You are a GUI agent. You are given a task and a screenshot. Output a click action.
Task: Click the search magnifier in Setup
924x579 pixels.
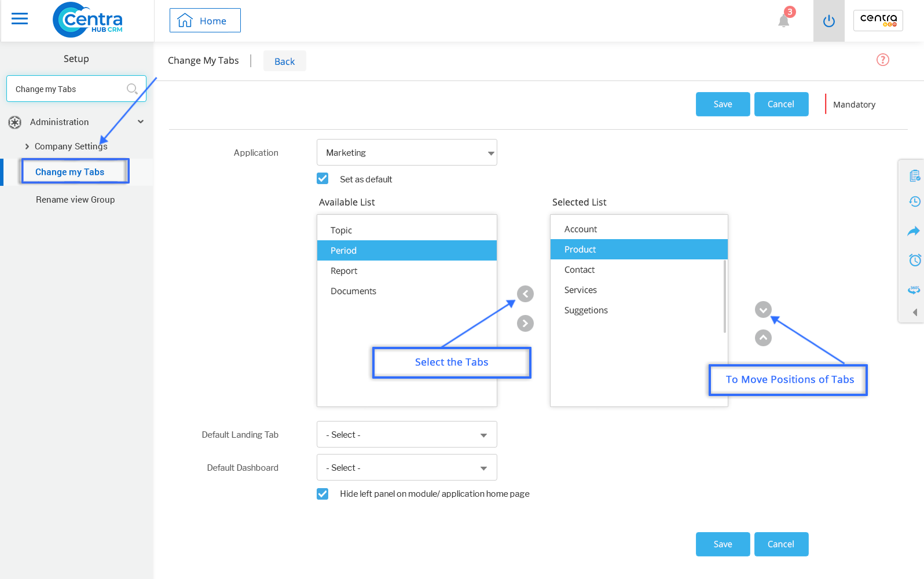click(132, 89)
